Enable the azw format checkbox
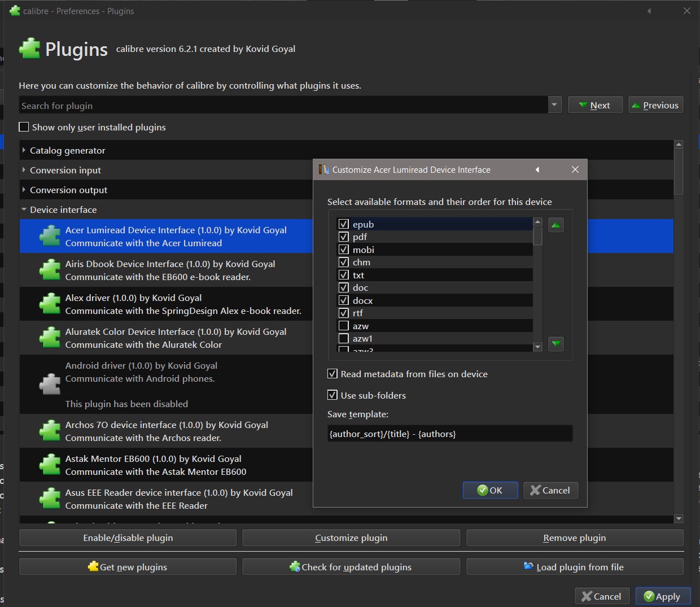This screenshot has width=700, height=607. 343,326
